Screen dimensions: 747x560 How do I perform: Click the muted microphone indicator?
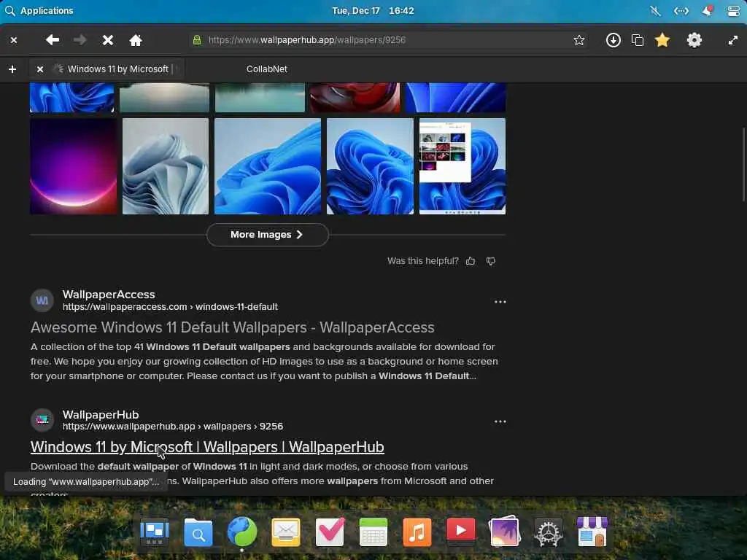tap(655, 10)
